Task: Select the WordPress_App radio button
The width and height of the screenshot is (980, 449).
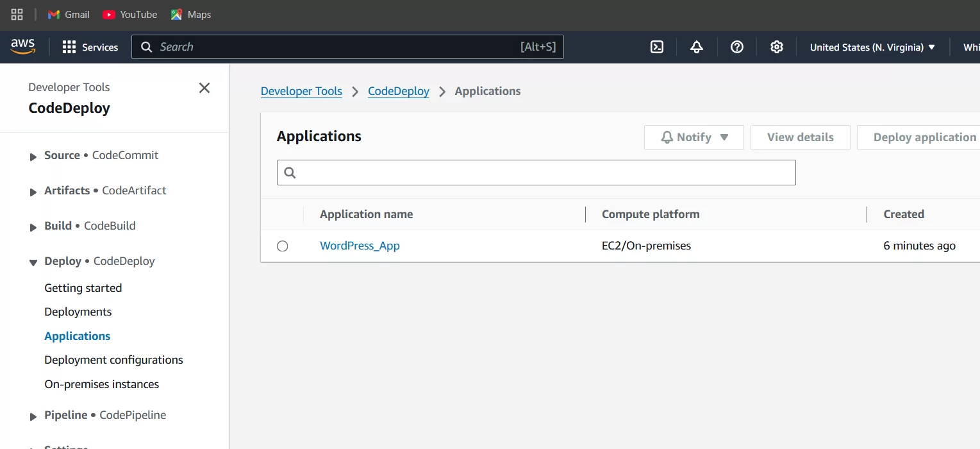Action: [x=283, y=246]
